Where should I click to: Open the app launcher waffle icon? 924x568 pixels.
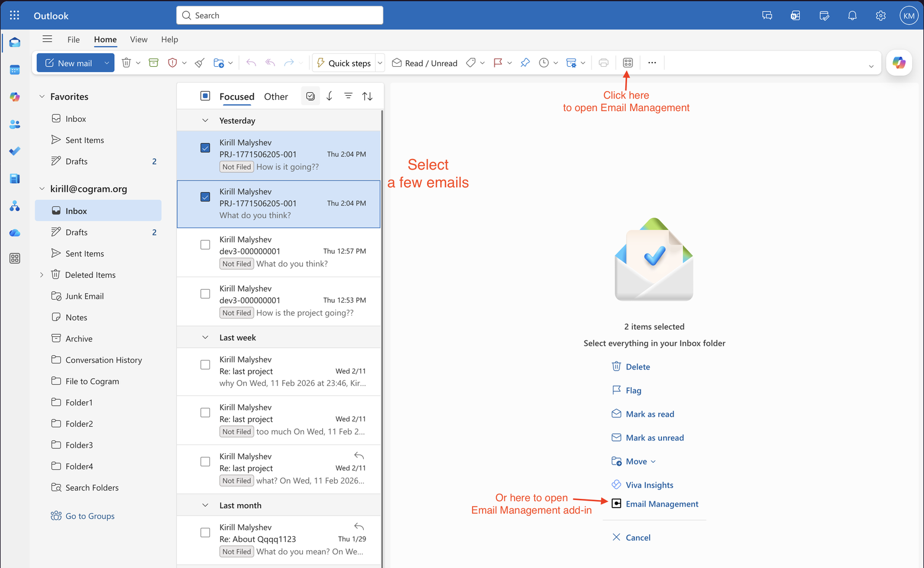(15, 15)
